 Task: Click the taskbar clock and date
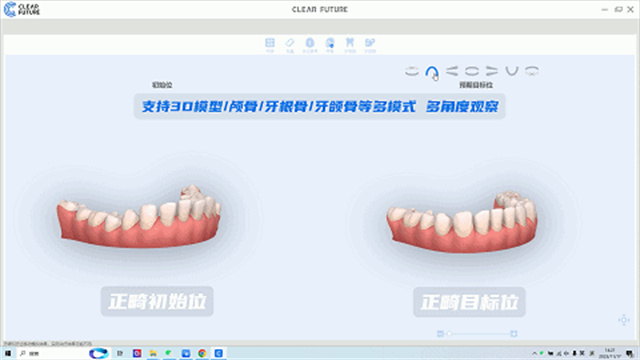[609, 353]
